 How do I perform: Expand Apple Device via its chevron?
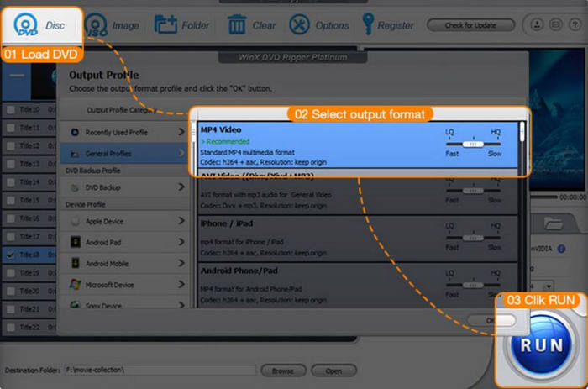[x=181, y=221]
